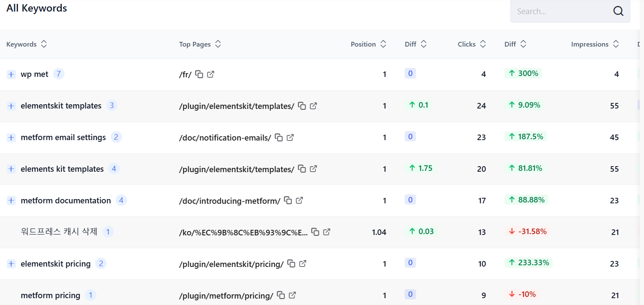Click the 233.33% clicks diff value
The image size is (644, 305).
(x=529, y=263)
